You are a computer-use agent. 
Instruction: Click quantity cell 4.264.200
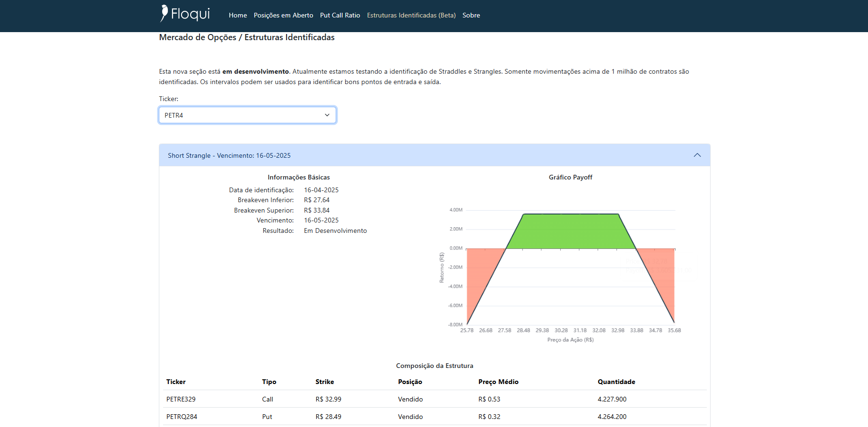[612, 417]
